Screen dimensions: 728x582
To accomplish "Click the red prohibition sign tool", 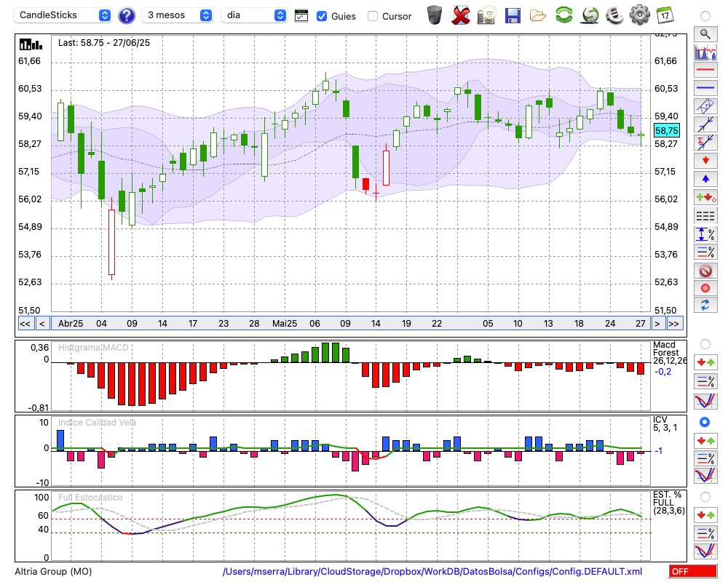I will (705, 270).
